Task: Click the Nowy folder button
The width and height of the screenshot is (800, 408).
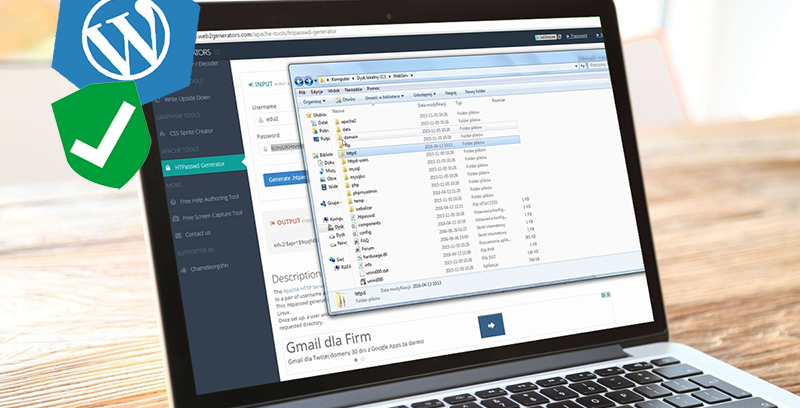Action: coord(475,92)
